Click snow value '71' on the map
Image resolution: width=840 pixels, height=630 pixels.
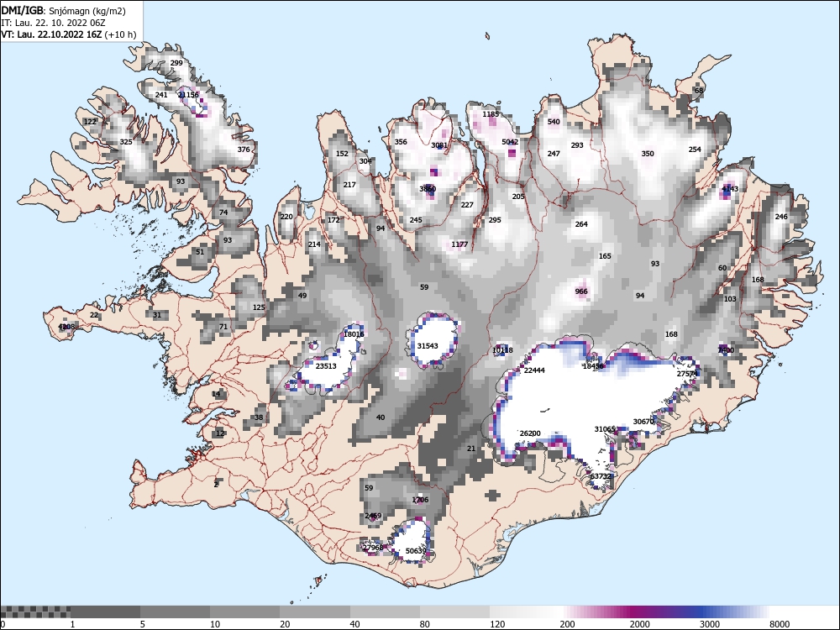point(223,327)
